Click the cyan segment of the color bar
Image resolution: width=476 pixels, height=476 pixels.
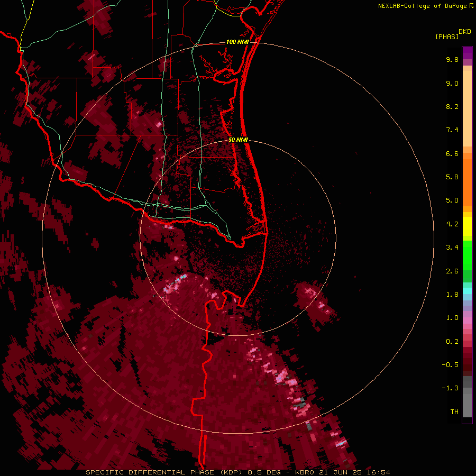(467, 291)
